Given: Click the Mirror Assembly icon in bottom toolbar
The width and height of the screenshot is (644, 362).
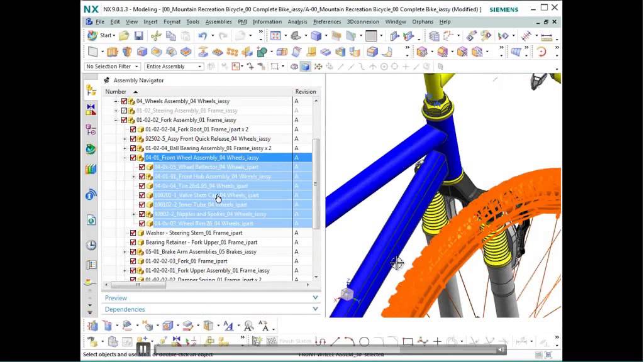Looking at the screenshot, I should (177, 341).
